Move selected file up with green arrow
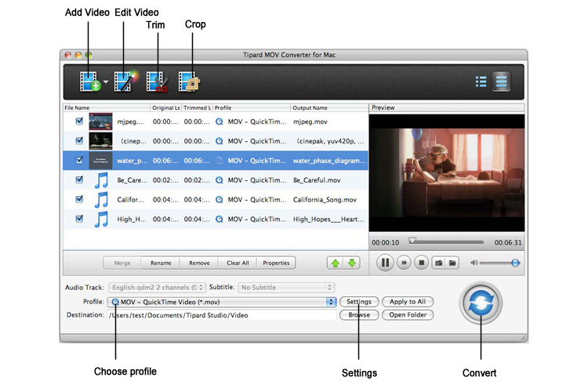 click(336, 263)
